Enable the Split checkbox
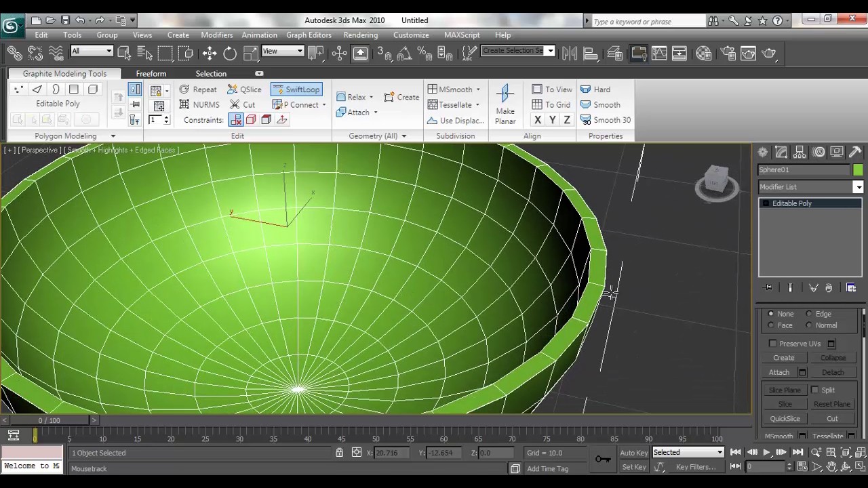 pyautogui.click(x=814, y=390)
